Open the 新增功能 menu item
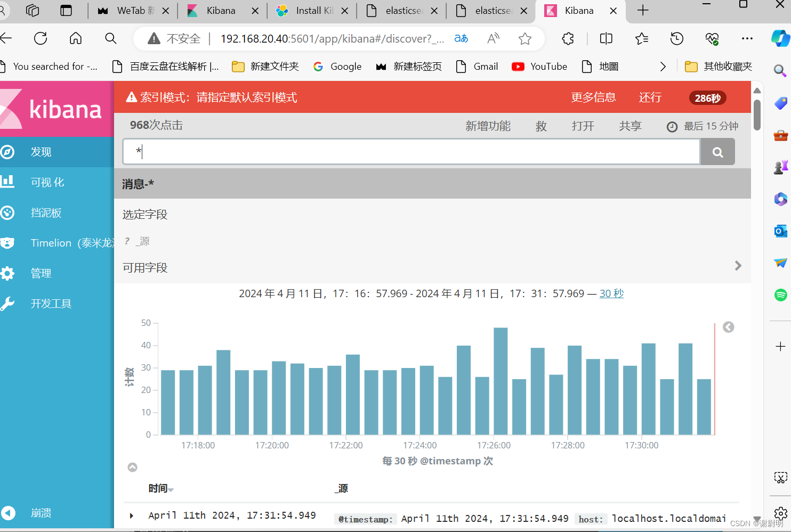This screenshot has height=532, width=791. pos(488,126)
